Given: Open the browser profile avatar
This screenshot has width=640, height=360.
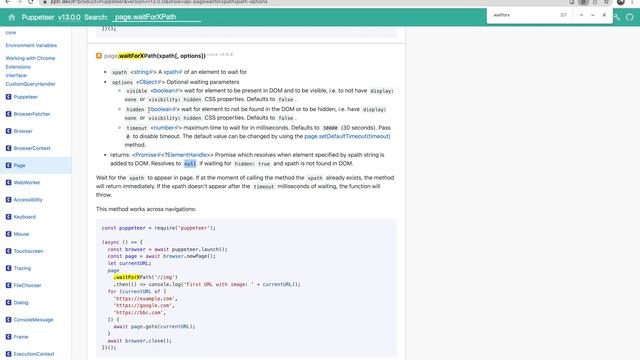Looking at the screenshot, I should point(621,2).
